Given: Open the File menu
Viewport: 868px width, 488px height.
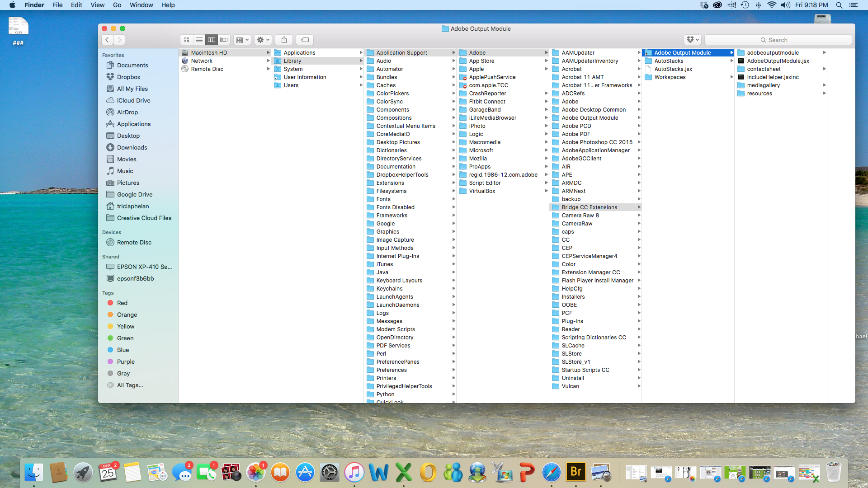Looking at the screenshot, I should click(x=57, y=5).
